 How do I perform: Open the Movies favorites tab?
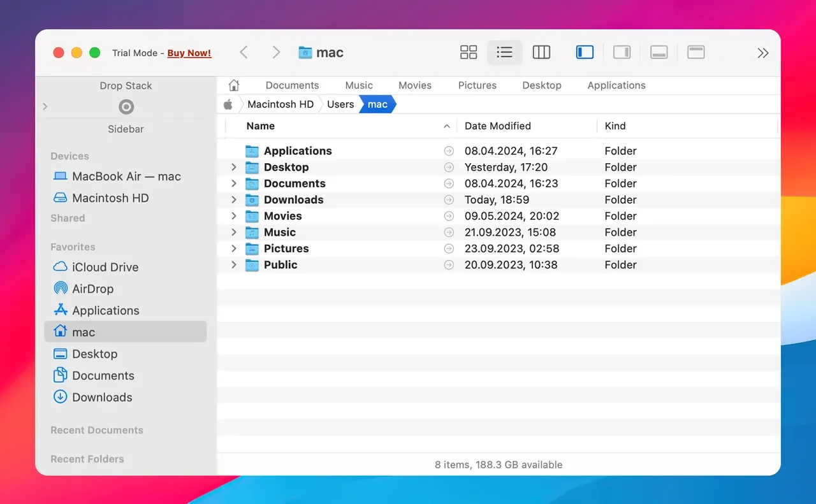415,85
